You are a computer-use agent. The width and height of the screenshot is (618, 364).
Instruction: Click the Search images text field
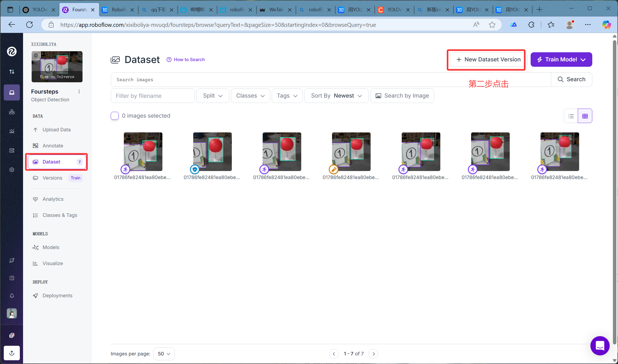[331, 80]
